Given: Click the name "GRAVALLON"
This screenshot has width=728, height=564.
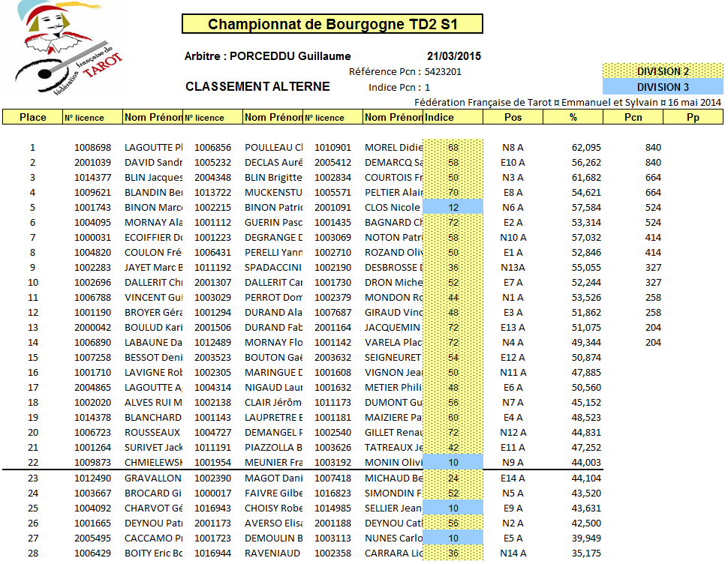Looking at the screenshot, I should click(153, 478).
